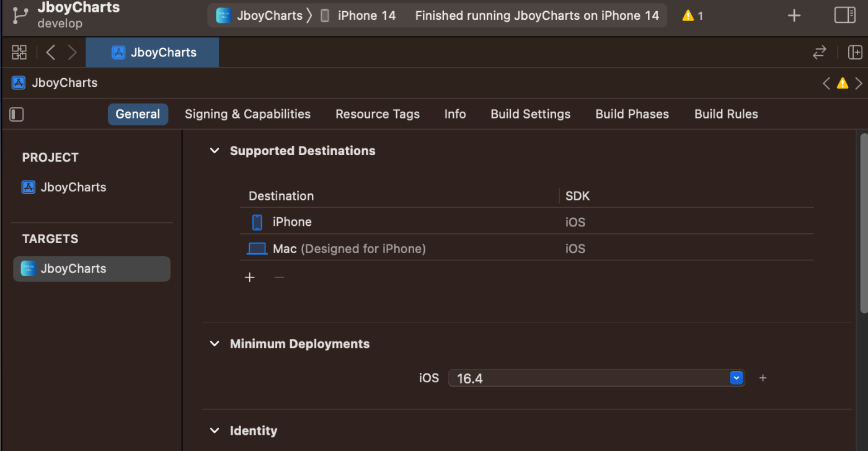868x451 pixels.
Task: Choose the iPhone 14 run destination
Action: tap(358, 16)
